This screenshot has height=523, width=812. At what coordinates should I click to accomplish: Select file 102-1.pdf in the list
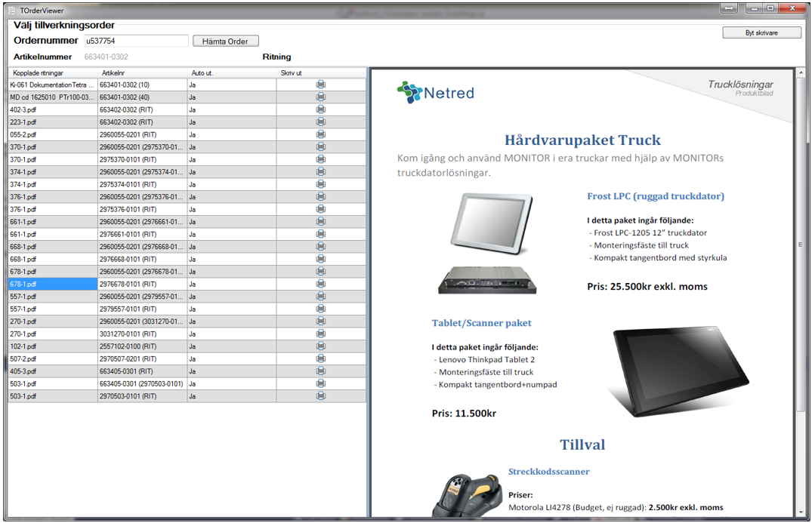53,346
